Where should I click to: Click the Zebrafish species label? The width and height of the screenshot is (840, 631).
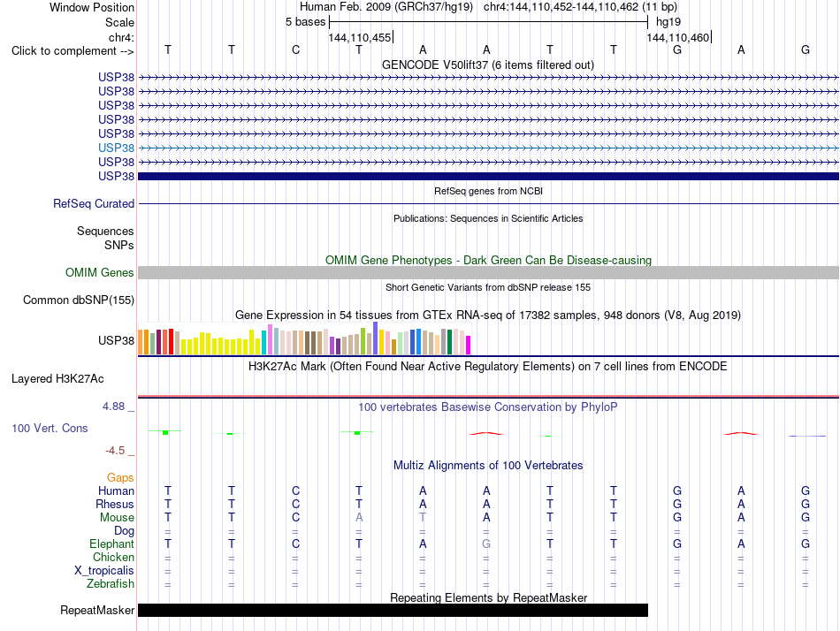[x=111, y=584]
